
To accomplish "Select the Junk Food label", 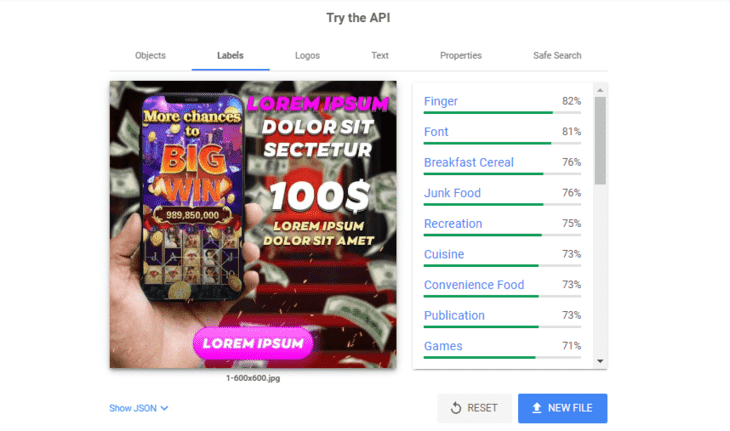I will tap(452, 193).
